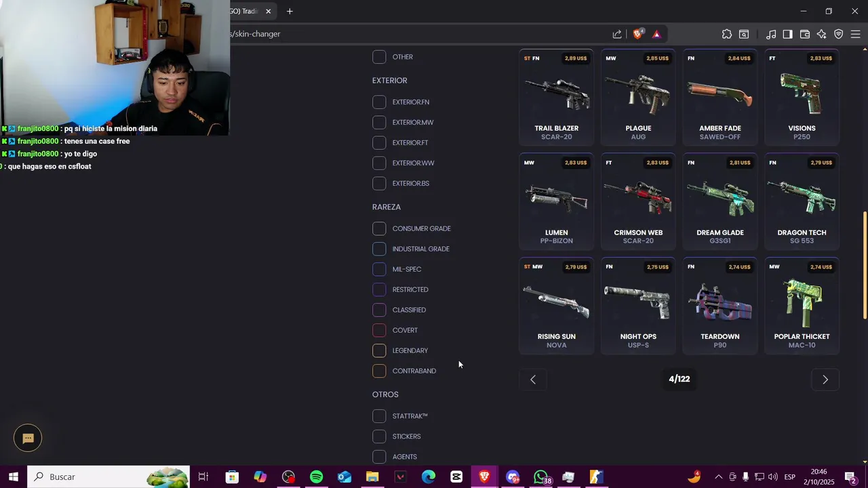
Task: Click the Windows search box Buscar
Action: [108, 477]
